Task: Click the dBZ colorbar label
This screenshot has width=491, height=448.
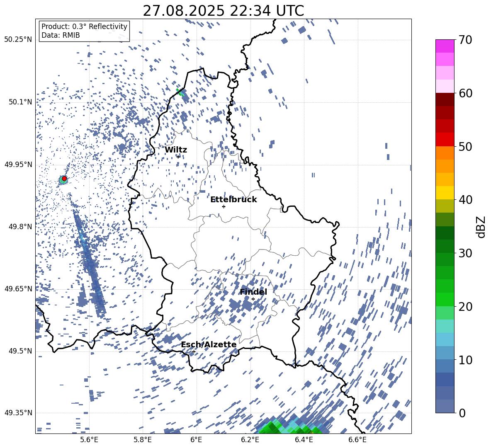Action: (x=481, y=227)
